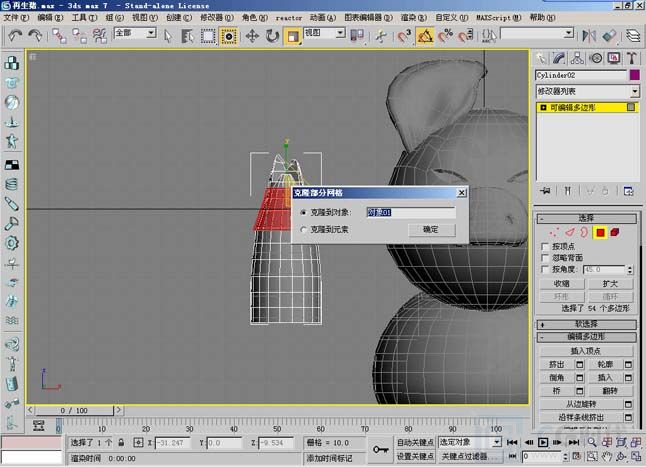Click the 插入顶点 button
This screenshot has height=468, width=646.
[586, 351]
